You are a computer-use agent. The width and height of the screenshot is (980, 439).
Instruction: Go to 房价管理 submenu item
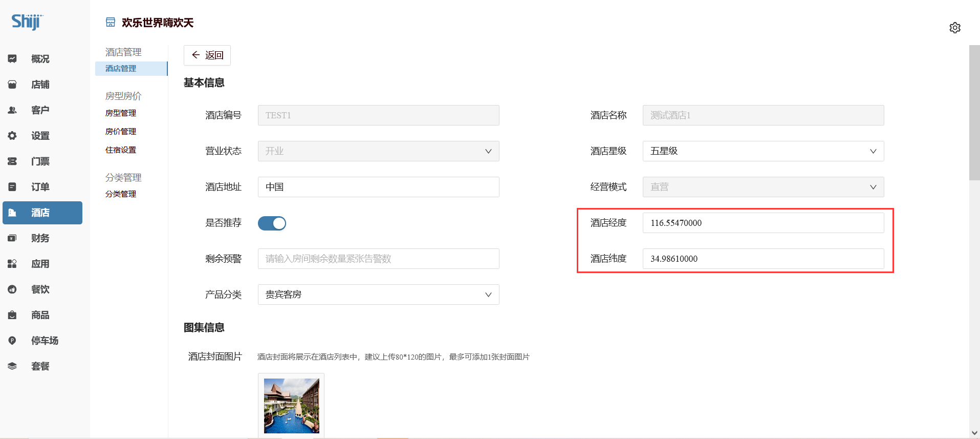(x=121, y=132)
